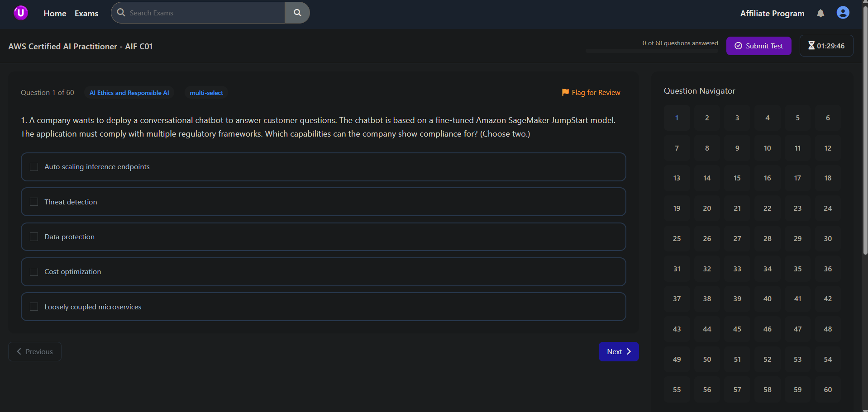The image size is (868, 412).
Task: Open the Affiliate Program link
Action: 772,13
